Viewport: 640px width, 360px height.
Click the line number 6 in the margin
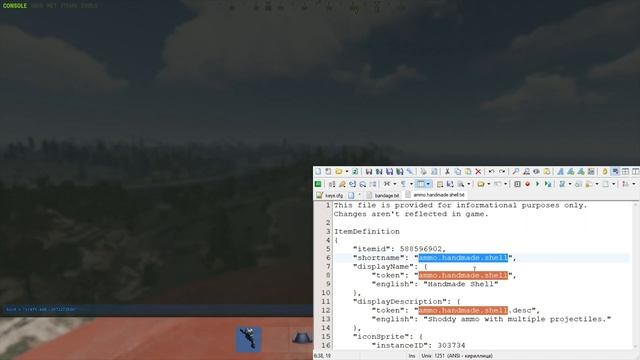click(328, 258)
